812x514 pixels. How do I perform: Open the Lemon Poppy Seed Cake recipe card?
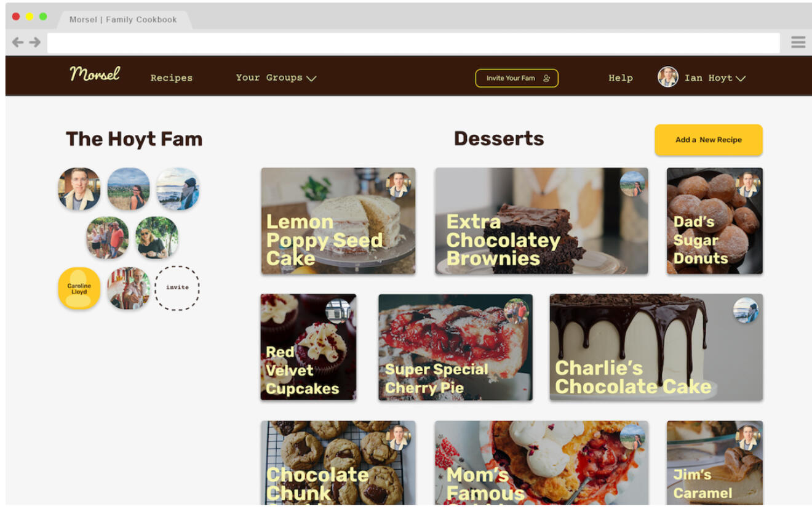(338, 221)
